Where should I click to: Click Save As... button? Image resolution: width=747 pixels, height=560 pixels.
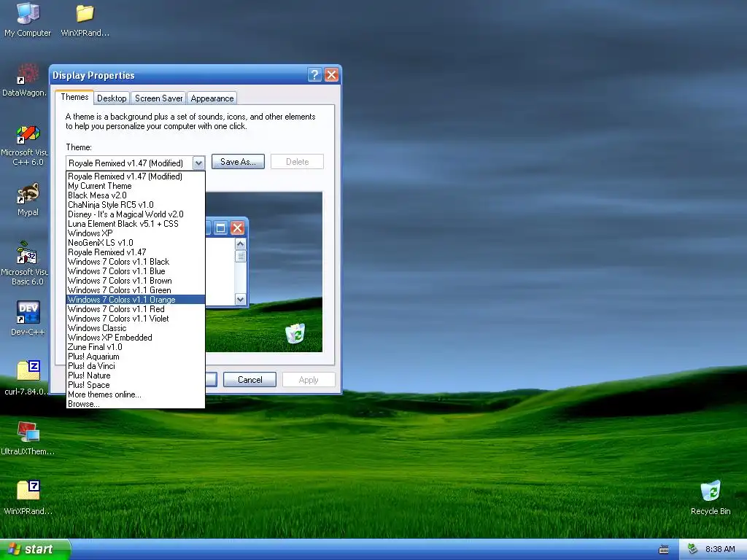(x=238, y=161)
